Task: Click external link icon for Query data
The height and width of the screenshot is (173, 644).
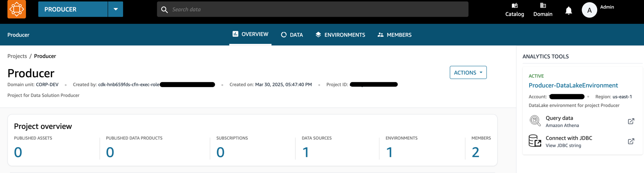Action: pos(631,121)
